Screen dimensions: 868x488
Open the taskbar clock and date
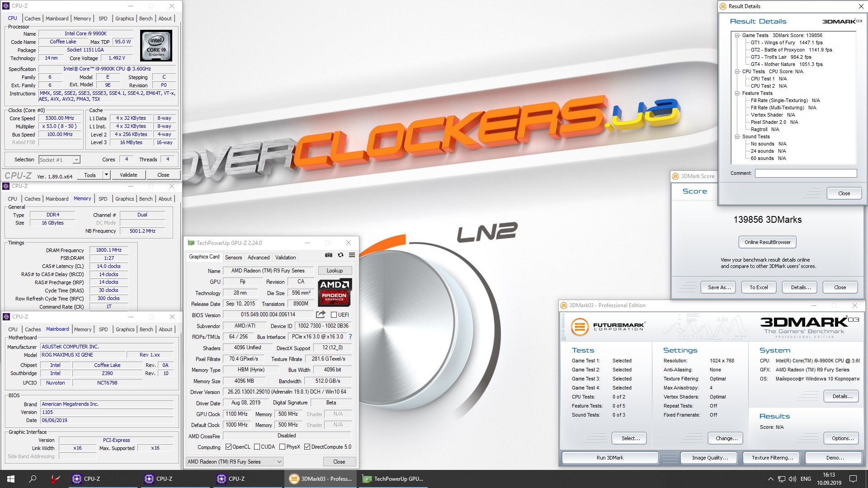pyautogui.click(x=829, y=479)
